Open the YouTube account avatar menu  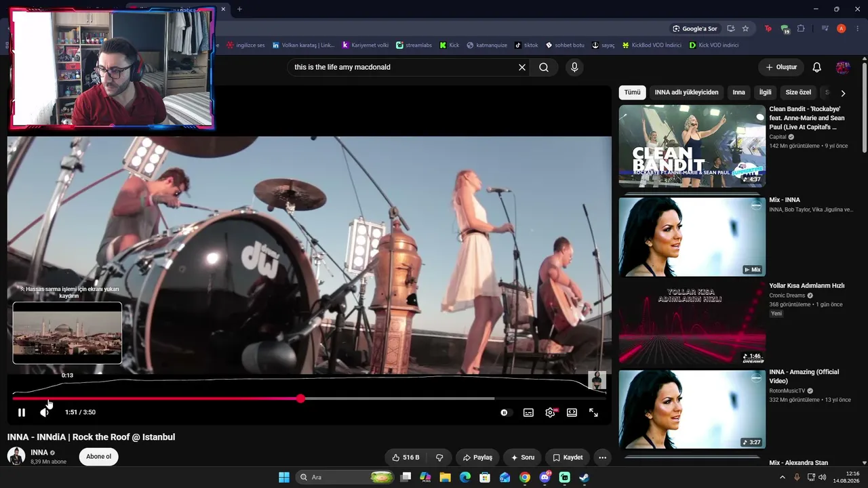(843, 67)
